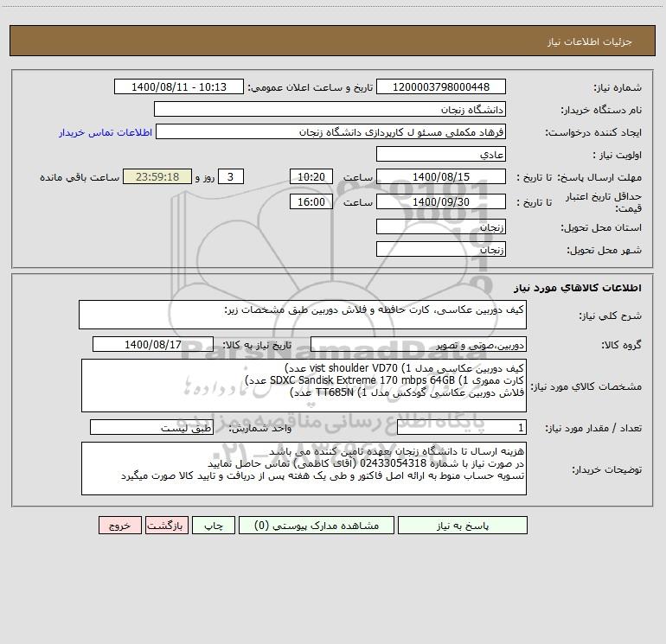
Task: Click the buyer notes text area
Action: pyautogui.click(x=304, y=469)
